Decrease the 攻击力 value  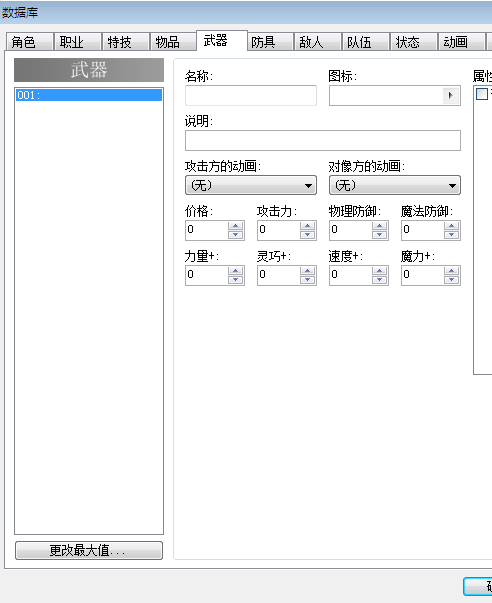click(307, 235)
